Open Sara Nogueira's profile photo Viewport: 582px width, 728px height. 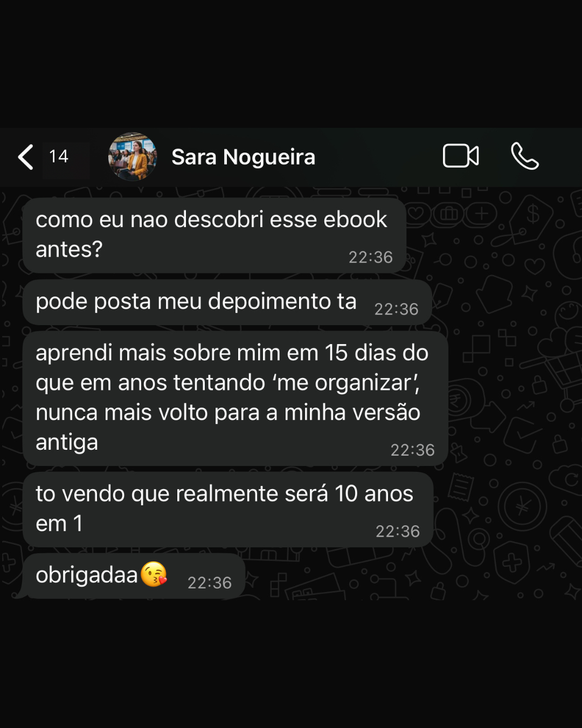(x=133, y=156)
